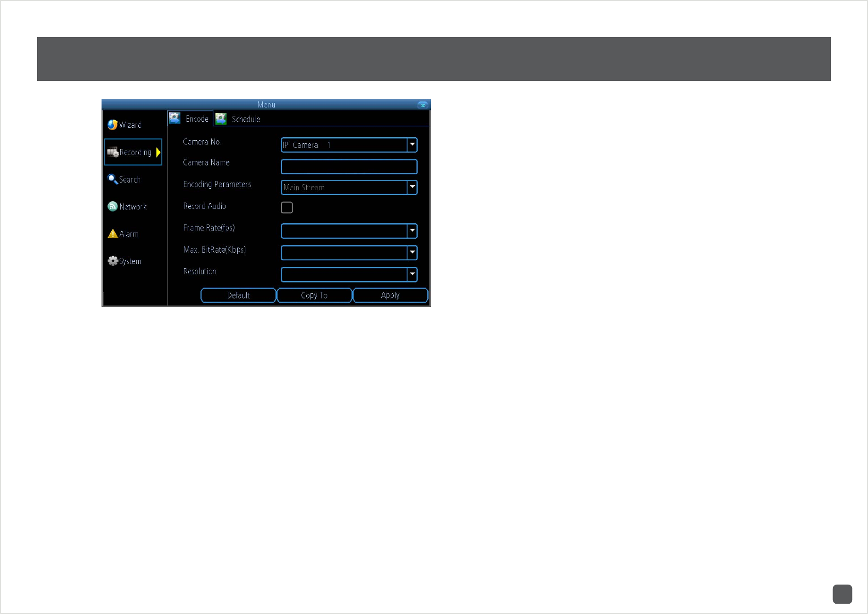Click the System gear icon
Screen dimensions: 868x614
point(113,261)
